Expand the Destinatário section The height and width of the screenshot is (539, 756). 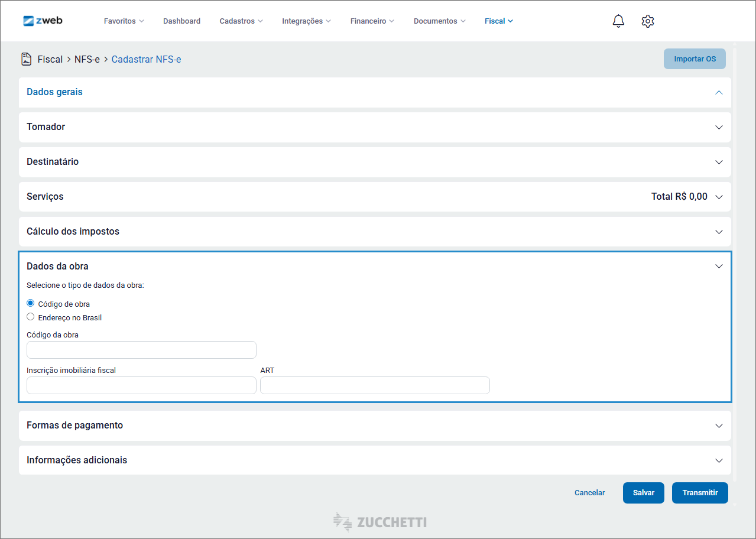(719, 162)
